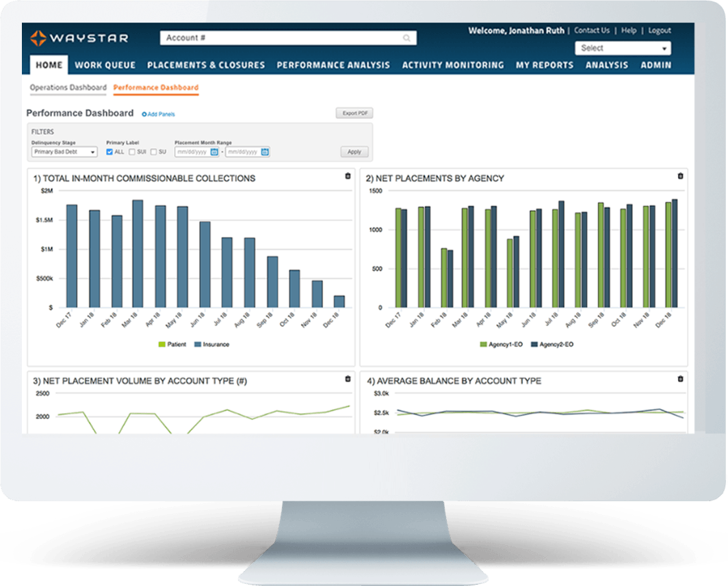The width and height of the screenshot is (728, 586).
Task: Click inside the Account # search field
Action: [x=274, y=38]
